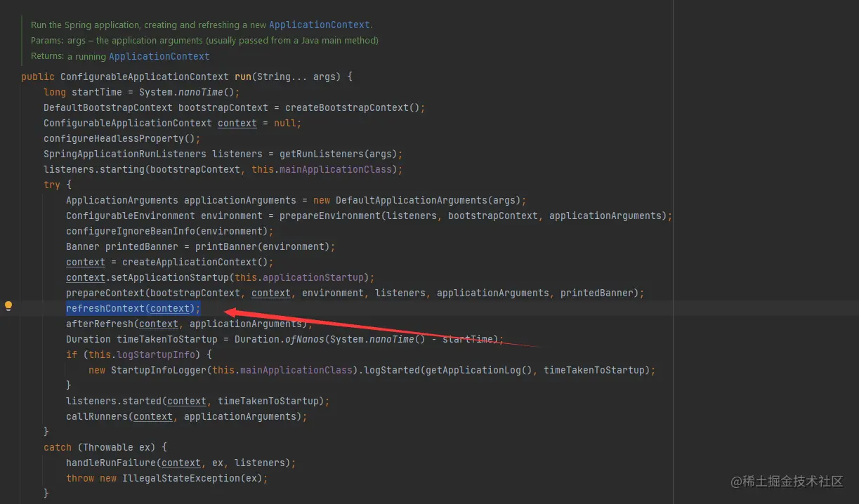Click the null keyword in context declaration
This screenshot has height=504, width=859.
tap(285, 123)
